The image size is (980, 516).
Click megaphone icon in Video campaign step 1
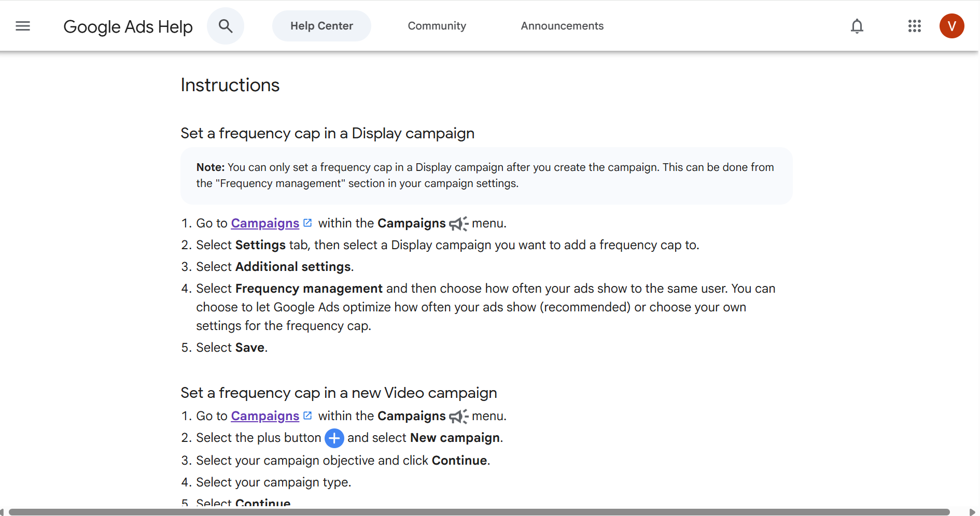pos(458,417)
